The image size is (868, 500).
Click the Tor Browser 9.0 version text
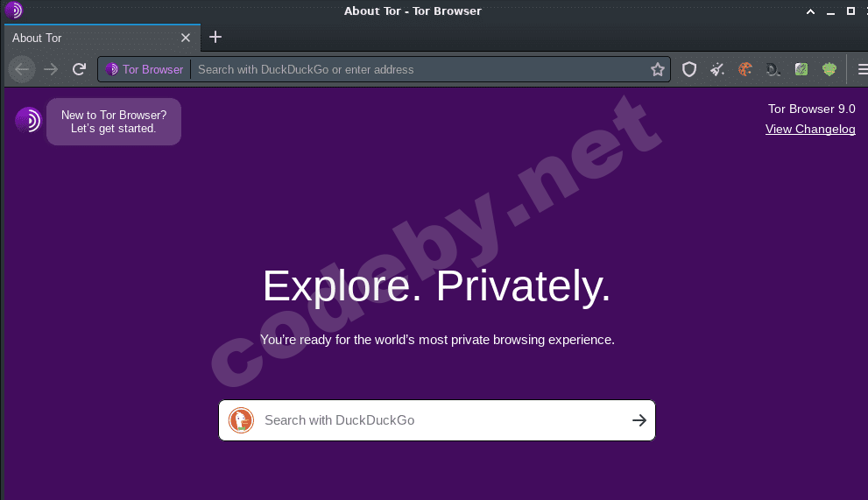(811, 109)
